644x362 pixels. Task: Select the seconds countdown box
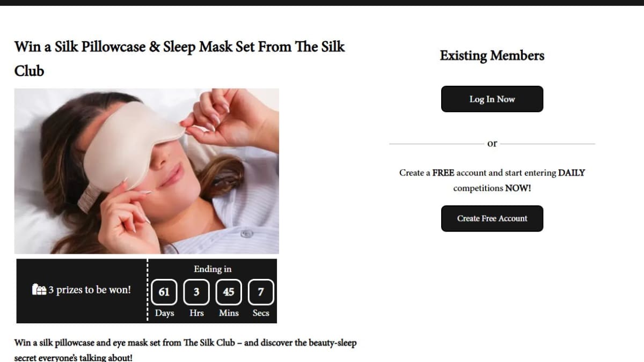click(x=261, y=292)
